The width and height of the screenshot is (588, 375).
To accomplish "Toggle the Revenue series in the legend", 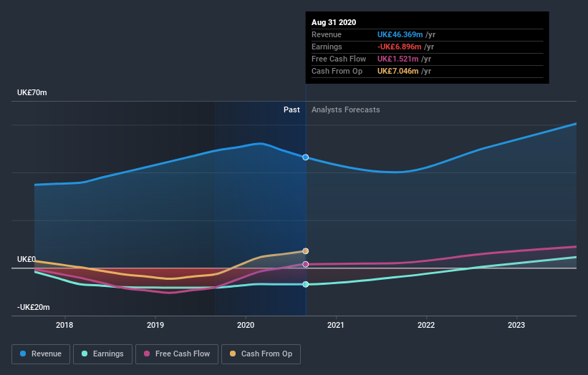I will [41, 354].
